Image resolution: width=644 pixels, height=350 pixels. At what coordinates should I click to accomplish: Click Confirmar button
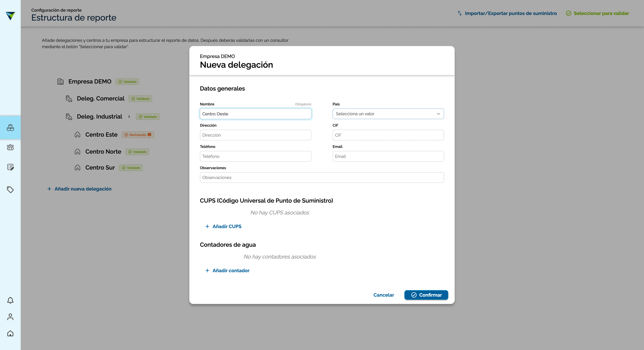click(426, 295)
